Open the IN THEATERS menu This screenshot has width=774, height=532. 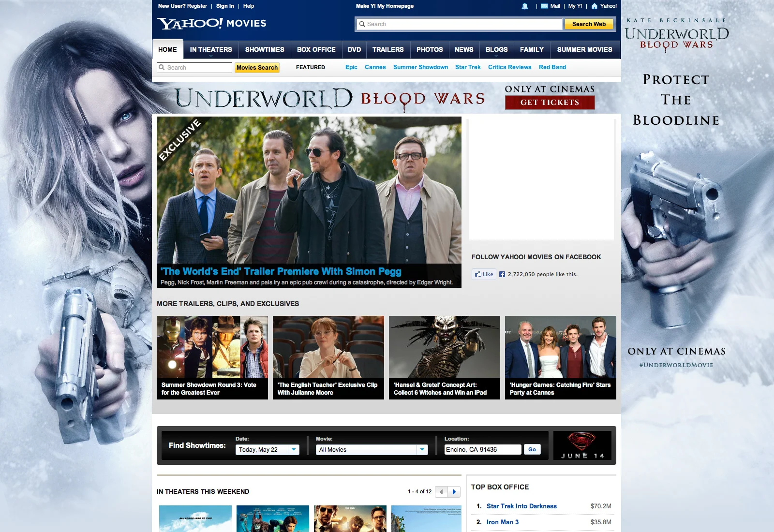211,49
